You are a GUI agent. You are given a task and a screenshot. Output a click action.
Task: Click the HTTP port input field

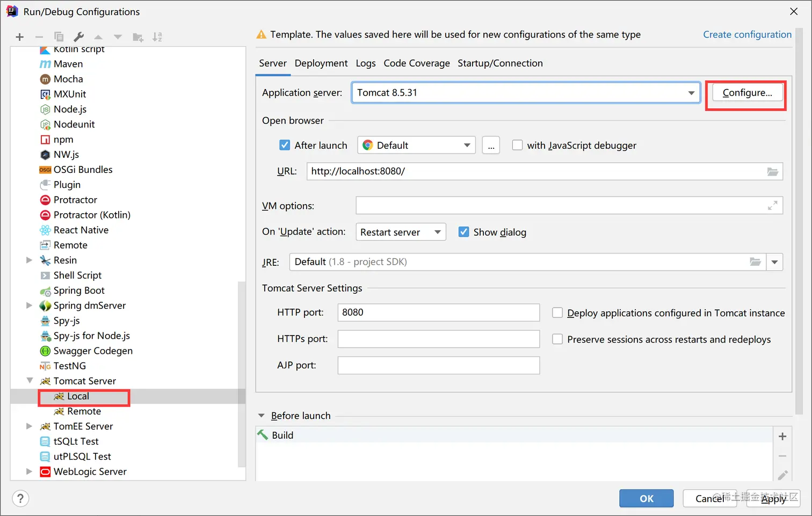438,312
